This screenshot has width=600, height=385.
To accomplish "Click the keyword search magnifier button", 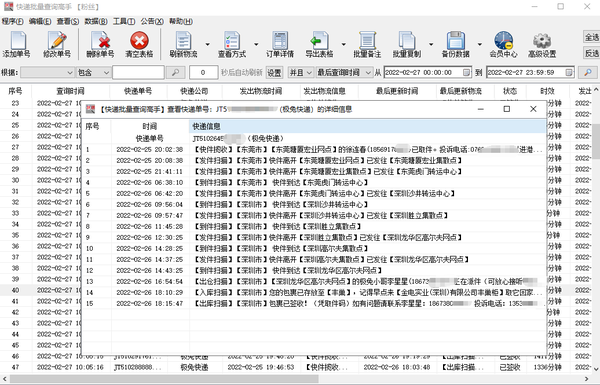I will point(175,72).
